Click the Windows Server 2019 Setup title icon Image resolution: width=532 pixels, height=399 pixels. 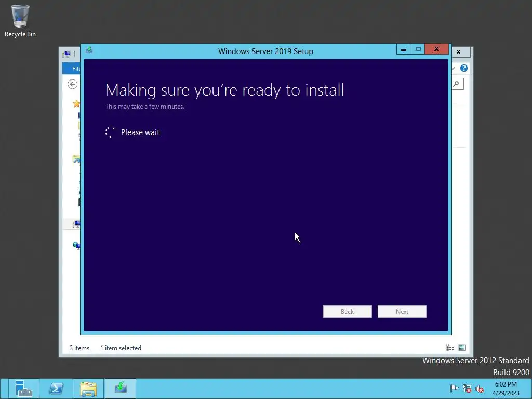(89, 50)
